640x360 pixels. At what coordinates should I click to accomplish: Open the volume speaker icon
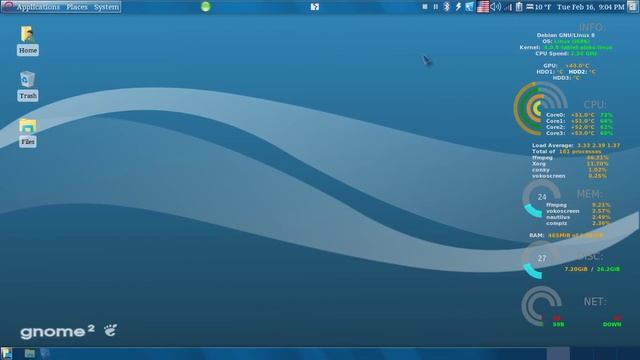[x=496, y=7]
